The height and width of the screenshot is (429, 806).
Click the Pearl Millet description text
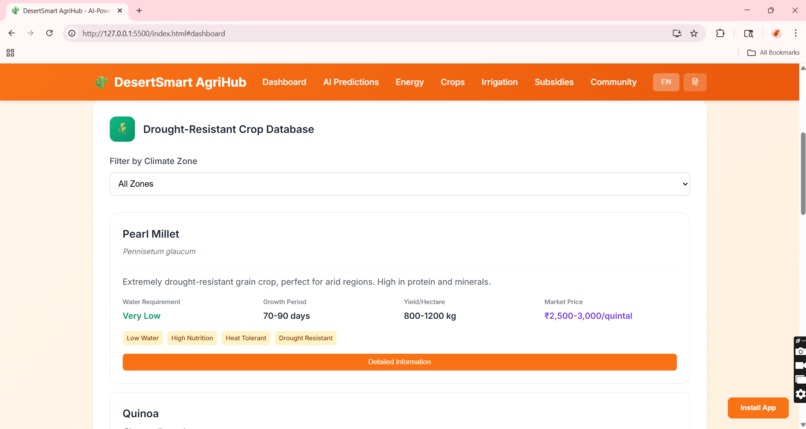[306, 282]
